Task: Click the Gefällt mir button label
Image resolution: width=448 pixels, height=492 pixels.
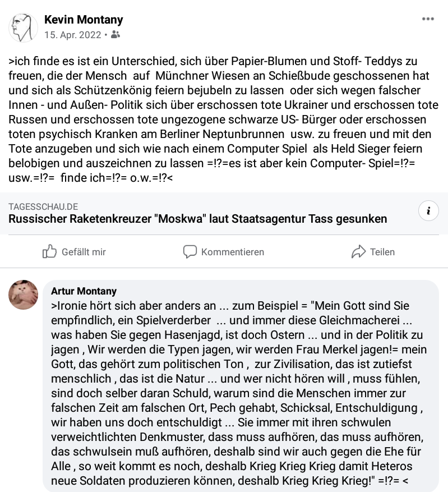Action: 84,252
